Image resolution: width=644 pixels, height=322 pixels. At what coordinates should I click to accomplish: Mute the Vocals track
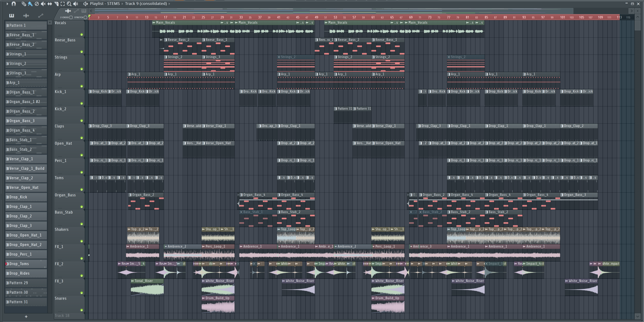82,34
